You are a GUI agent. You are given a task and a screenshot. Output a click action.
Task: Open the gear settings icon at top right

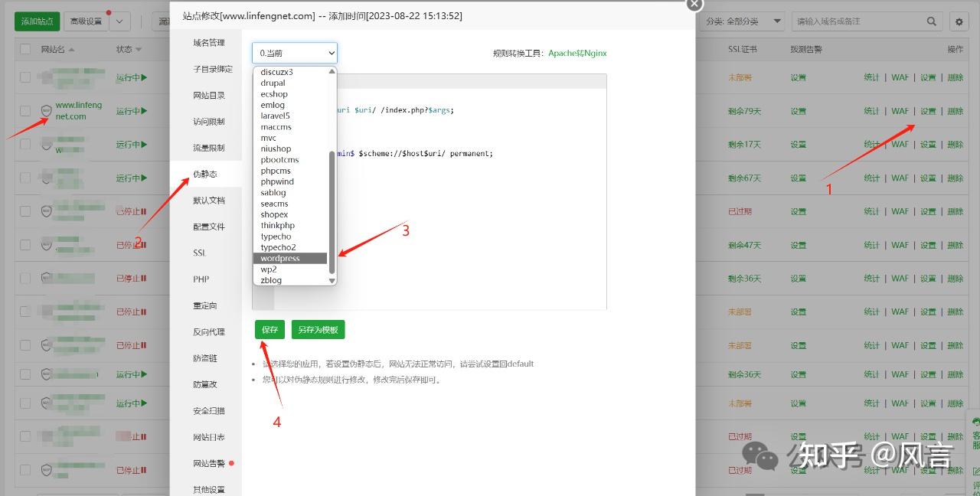957,21
